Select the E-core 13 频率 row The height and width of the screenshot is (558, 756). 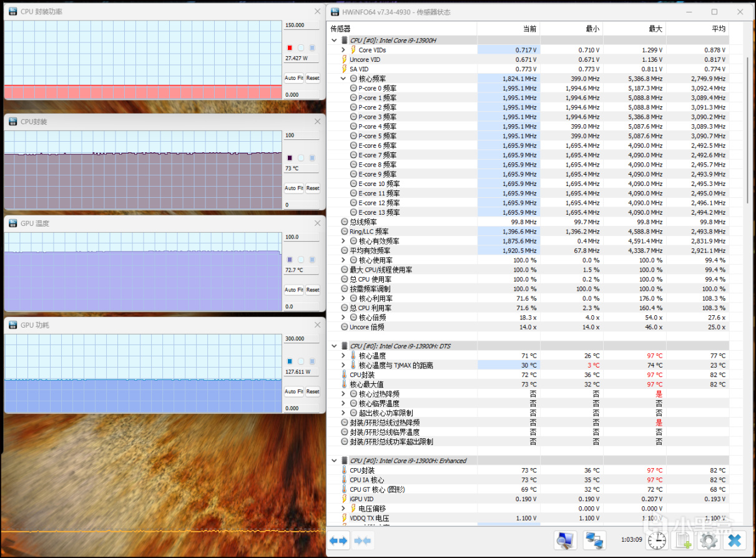pyautogui.click(x=528, y=212)
